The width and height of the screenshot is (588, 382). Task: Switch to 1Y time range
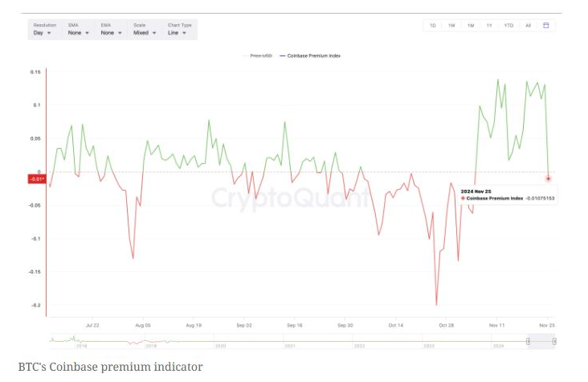[489, 26]
